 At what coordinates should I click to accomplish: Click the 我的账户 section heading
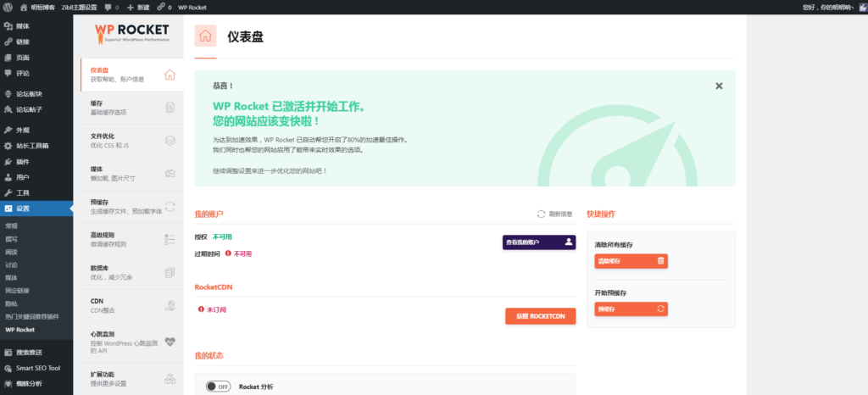click(209, 214)
